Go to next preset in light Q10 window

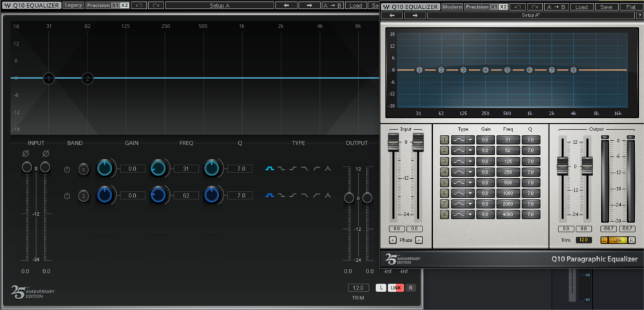click(x=415, y=15)
